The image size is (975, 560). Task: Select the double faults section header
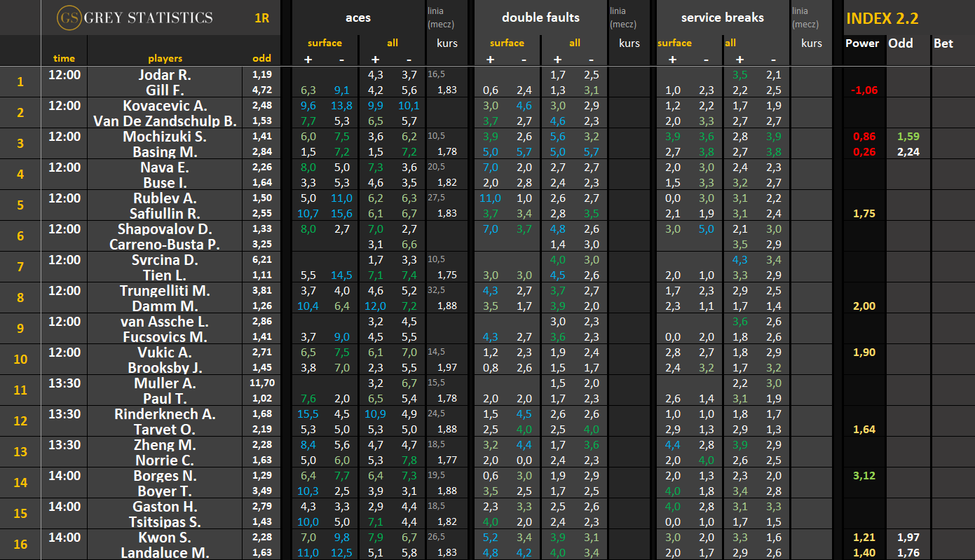coord(540,18)
